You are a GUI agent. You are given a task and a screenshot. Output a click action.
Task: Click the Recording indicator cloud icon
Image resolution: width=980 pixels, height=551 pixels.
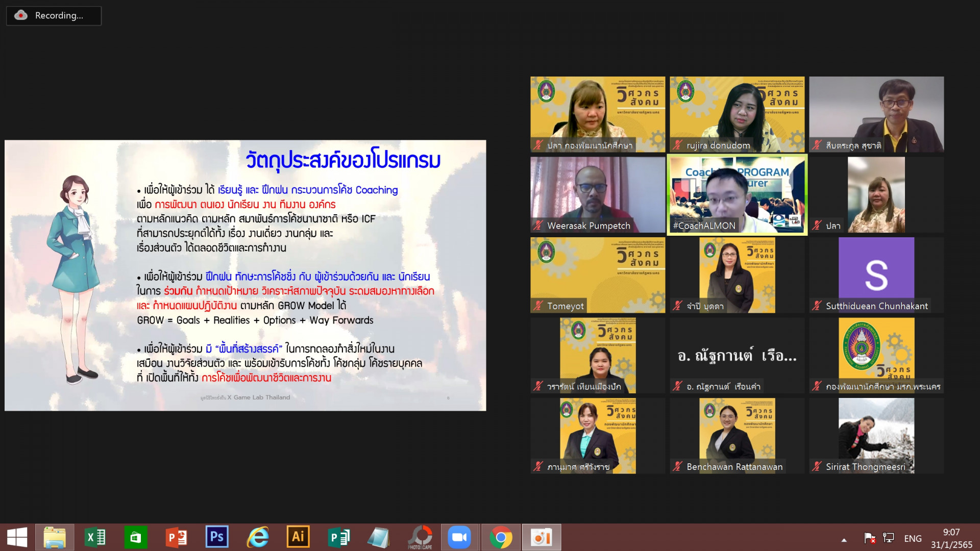[21, 15]
